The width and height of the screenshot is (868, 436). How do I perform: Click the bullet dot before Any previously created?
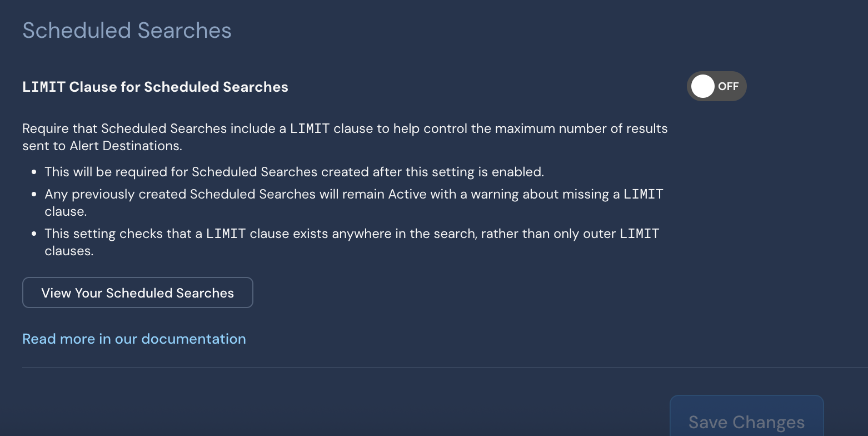click(34, 195)
